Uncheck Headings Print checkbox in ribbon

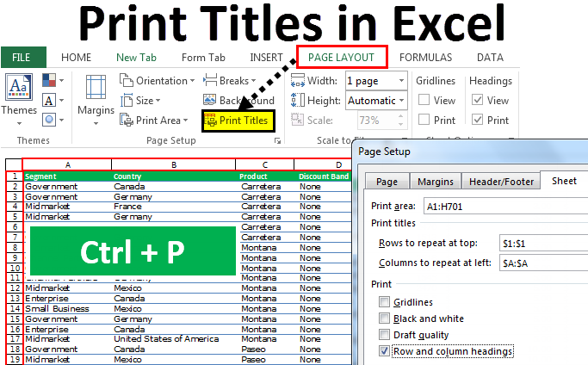point(477,120)
